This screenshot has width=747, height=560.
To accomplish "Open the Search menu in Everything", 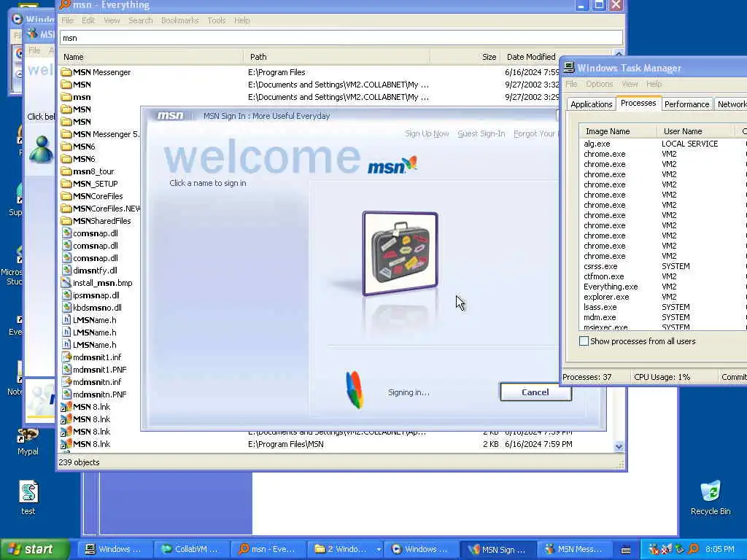I will pyautogui.click(x=141, y=20).
